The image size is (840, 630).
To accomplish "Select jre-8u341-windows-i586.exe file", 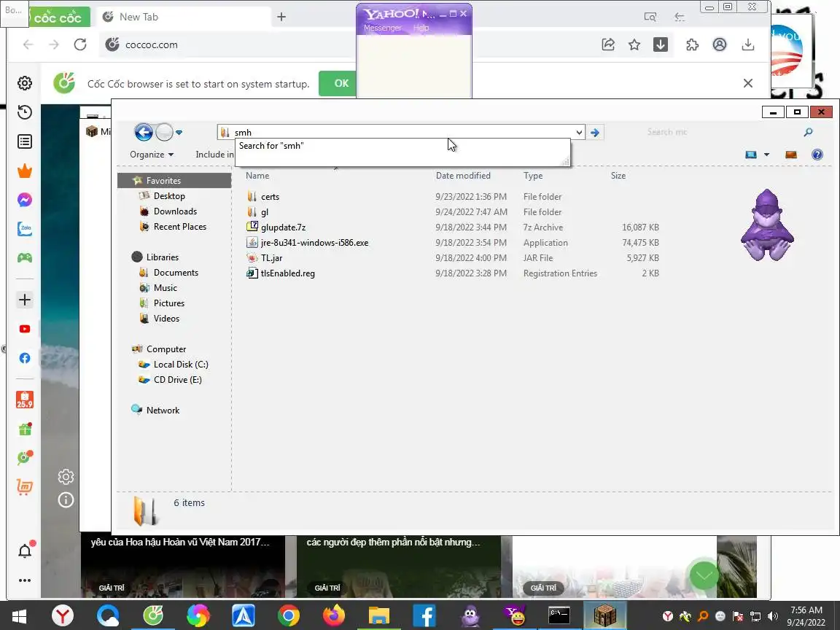I will point(314,243).
